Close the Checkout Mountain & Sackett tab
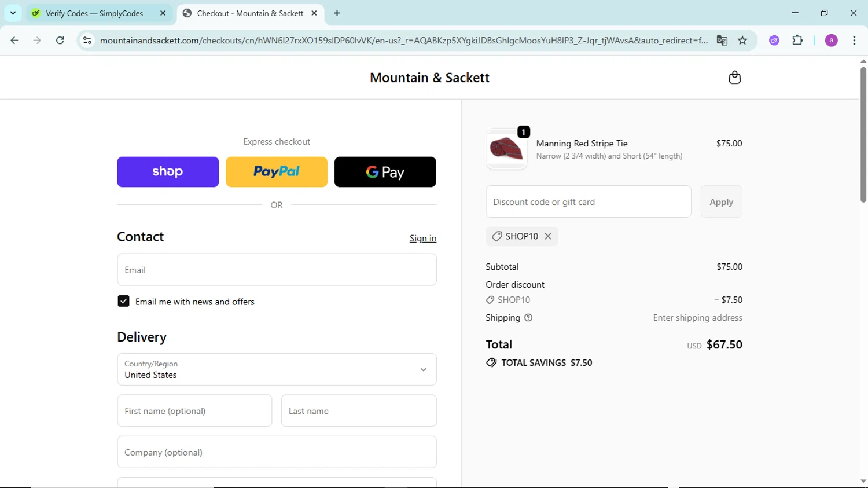Screen dimensions: 868x488 [x=314, y=13]
